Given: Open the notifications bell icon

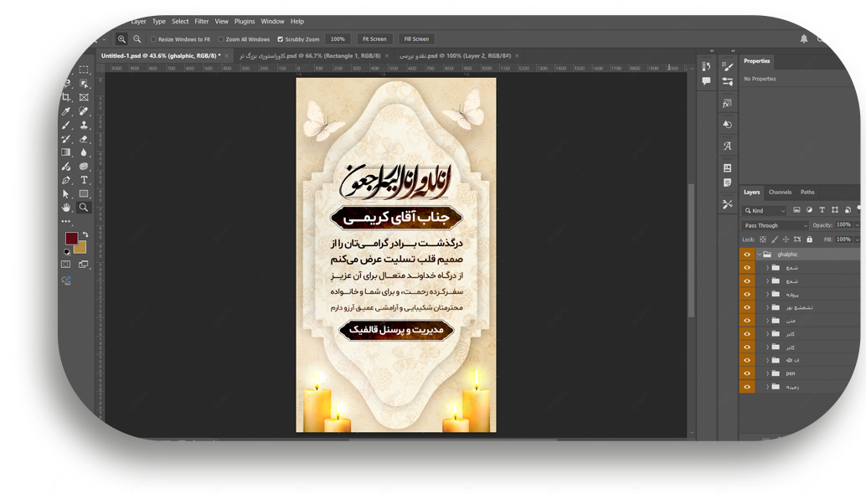Looking at the screenshot, I should [804, 39].
